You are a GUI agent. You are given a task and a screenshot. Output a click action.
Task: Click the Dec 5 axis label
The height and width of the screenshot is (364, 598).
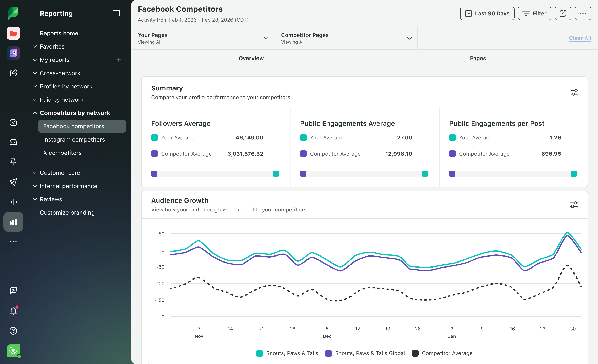[327, 332]
